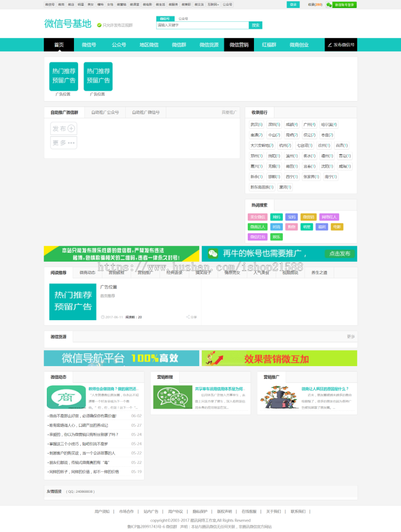
Task: Open the shared-bike chat bubbles thumbnail
Action: 172,397
